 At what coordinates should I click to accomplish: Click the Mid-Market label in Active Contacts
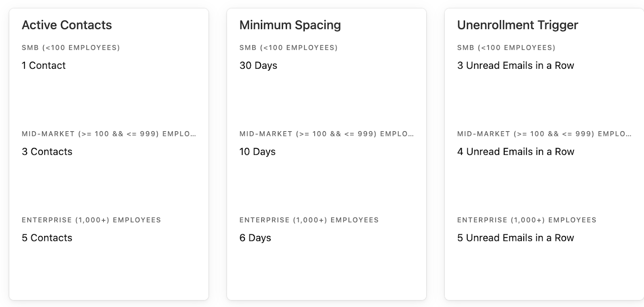pyautogui.click(x=109, y=134)
